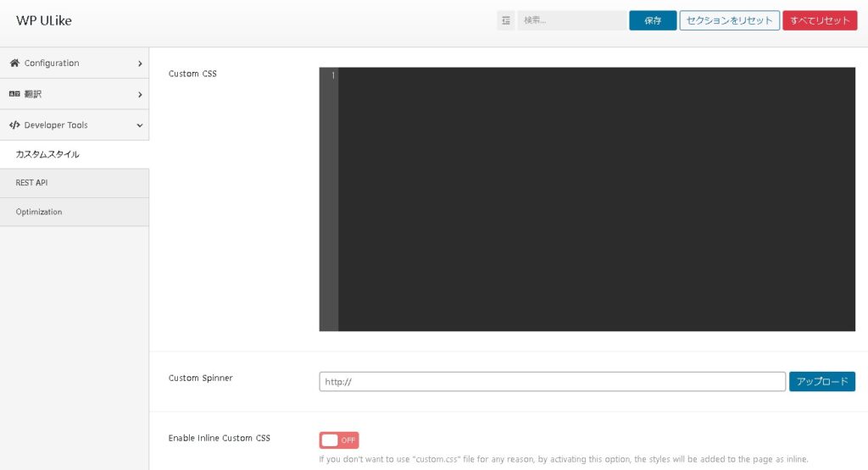868x470 pixels.
Task: Click the home icon next to Configuration
Action: pos(14,64)
